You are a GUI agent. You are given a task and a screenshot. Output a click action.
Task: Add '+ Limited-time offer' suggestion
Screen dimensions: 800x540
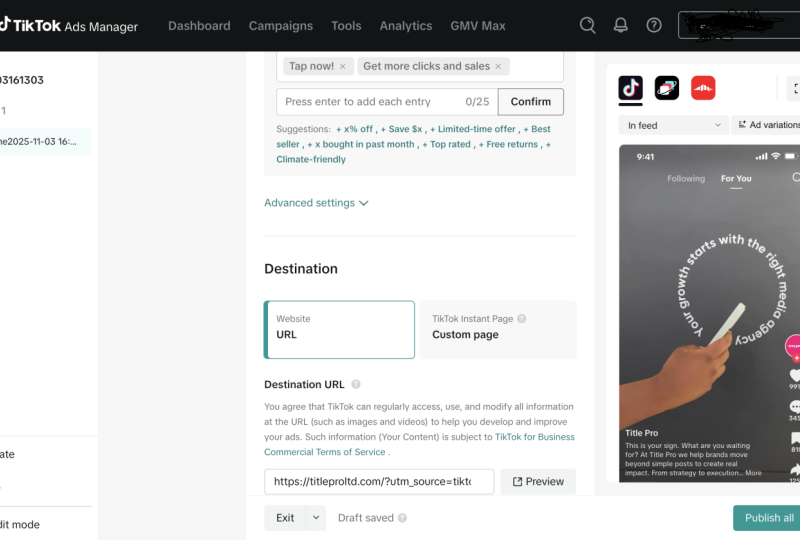click(472, 129)
